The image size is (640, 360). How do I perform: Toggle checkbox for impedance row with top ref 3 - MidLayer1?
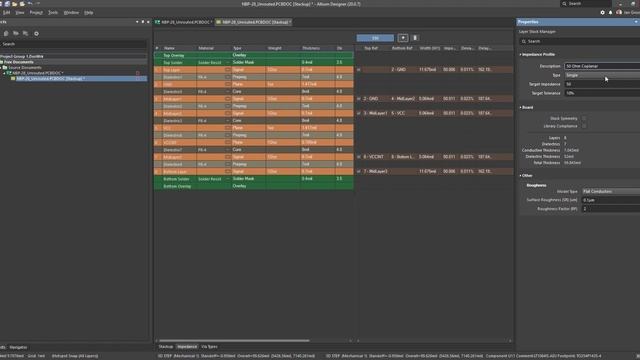click(359, 113)
